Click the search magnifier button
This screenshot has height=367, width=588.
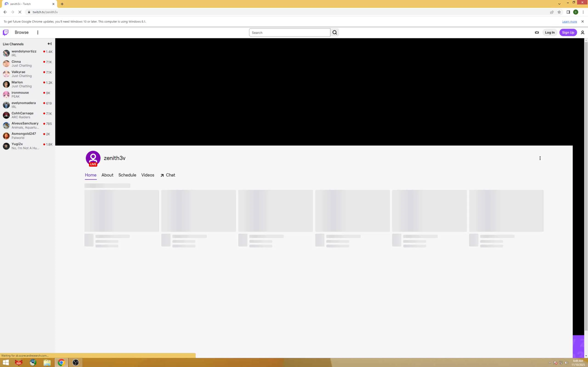point(335,33)
